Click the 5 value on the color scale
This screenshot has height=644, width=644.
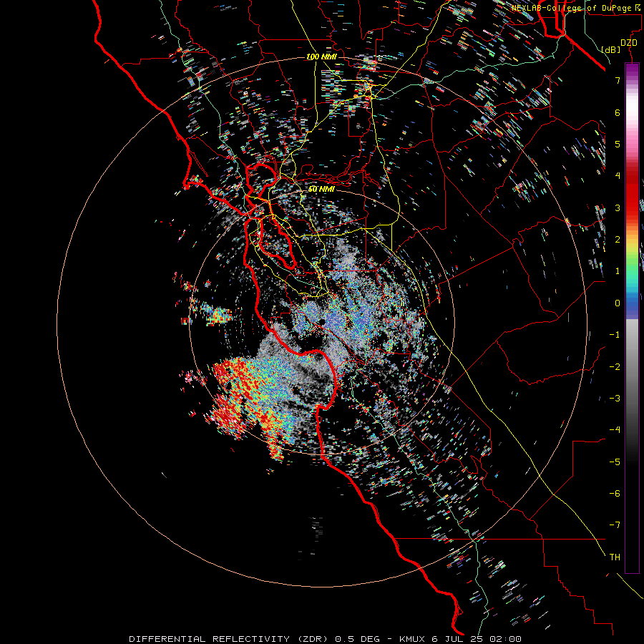coord(618,144)
